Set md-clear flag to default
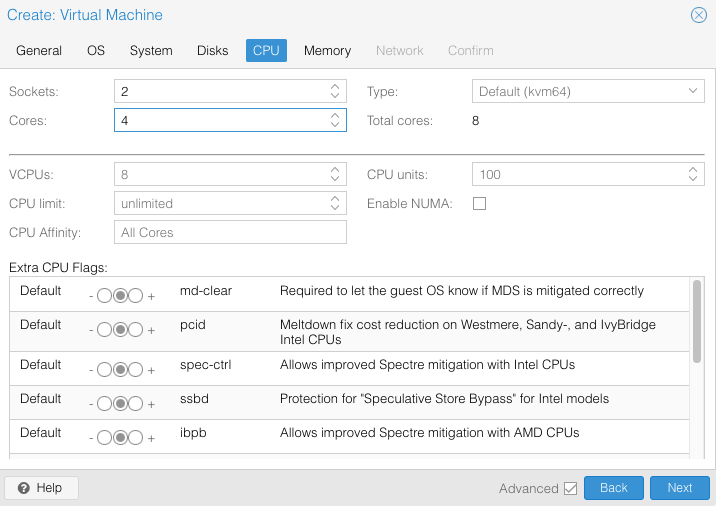This screenshot has height=506, width=716. (120, 296)
